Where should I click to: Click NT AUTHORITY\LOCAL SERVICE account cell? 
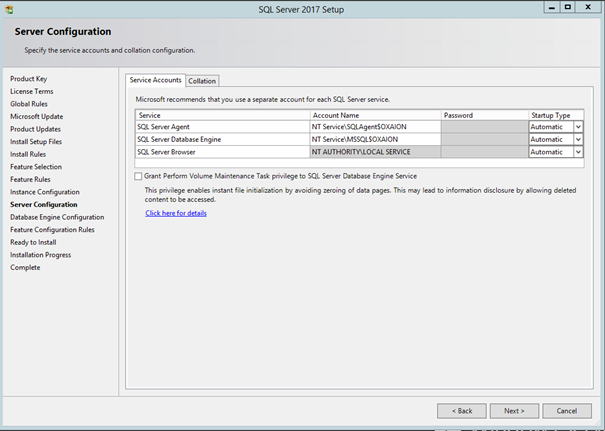click(375, 152)
